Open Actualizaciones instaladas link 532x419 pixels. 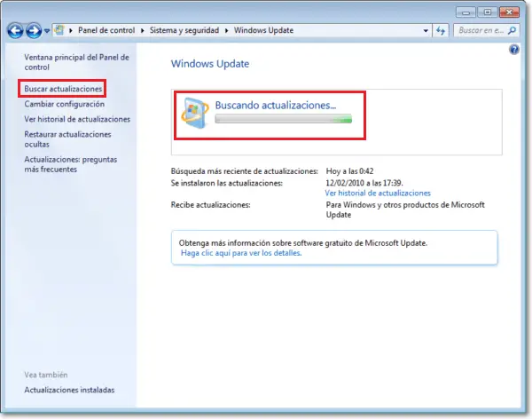(x=69, y=390)
